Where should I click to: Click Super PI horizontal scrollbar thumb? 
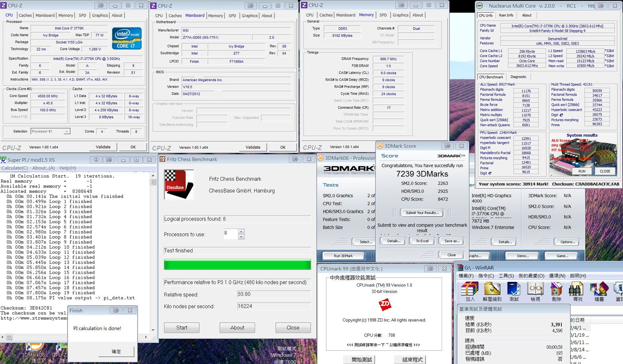coord(9,337)
